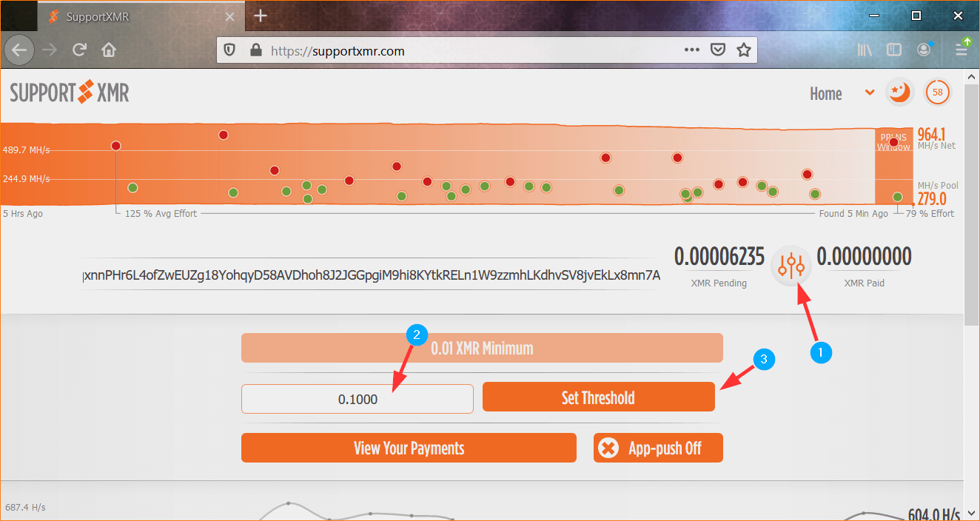Reload the current page
The width and height of the screenshot is (980, 521).
[x=79, y=50]
